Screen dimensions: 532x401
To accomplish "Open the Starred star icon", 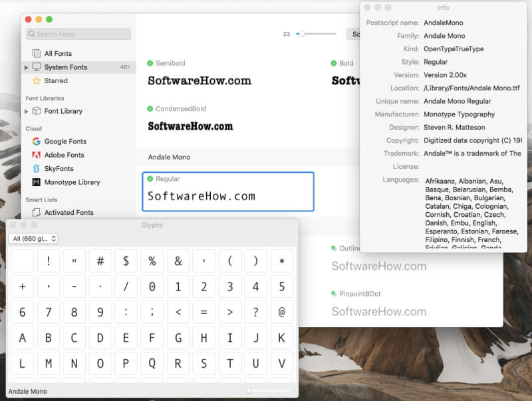I will [37, 80].
